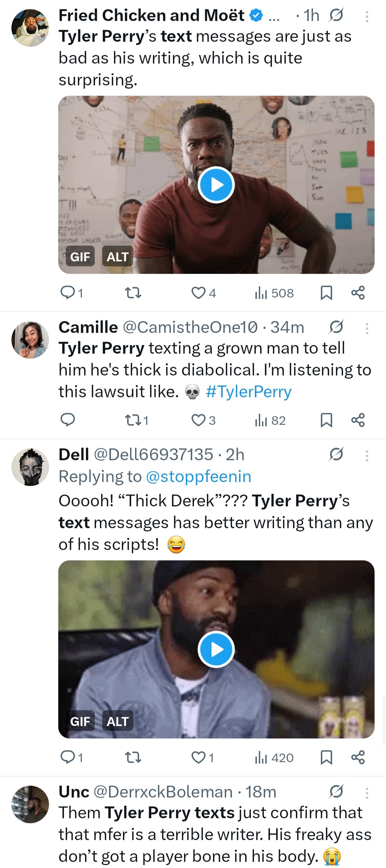Open Grok icon on Unc's tweet
This screenshot has height=868, width=386.
336,792
